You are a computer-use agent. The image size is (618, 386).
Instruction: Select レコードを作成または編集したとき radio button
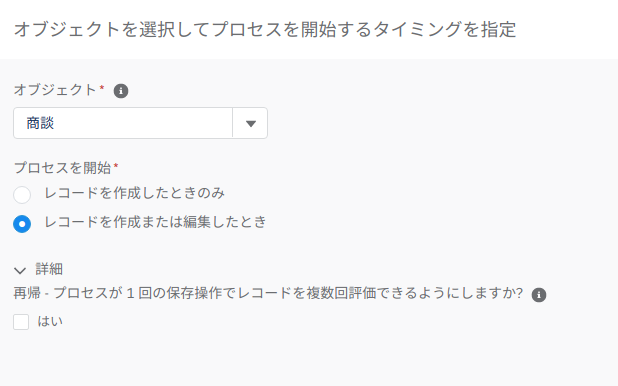pyautogui.click(x=22, y=224)
